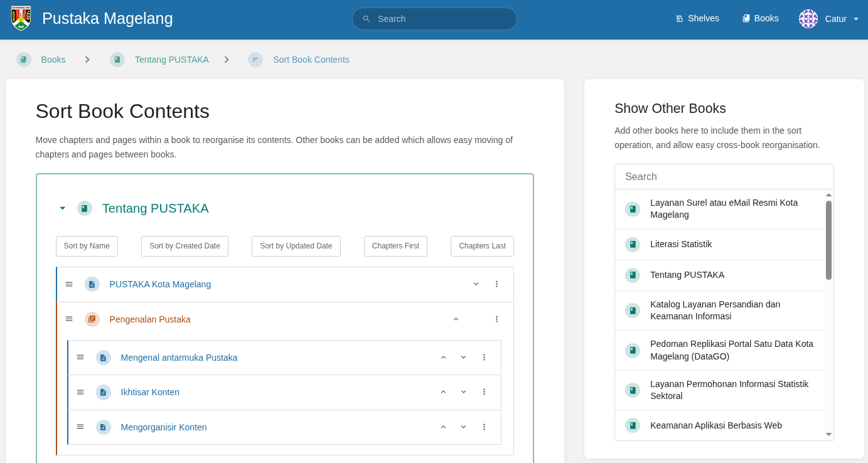Grab the drag handle for PUSTAKA Kota Magelang
Viewport: 868px width, 463px height.
pyautogui.click(x=69, y=284)
